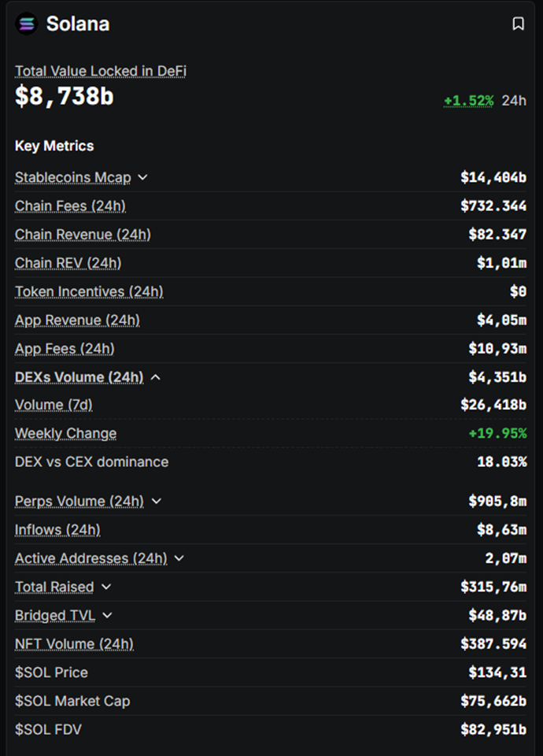Expand the Stablecoins Mcap chevron
This screenshot has width=543, height=756.
[142, 177]
